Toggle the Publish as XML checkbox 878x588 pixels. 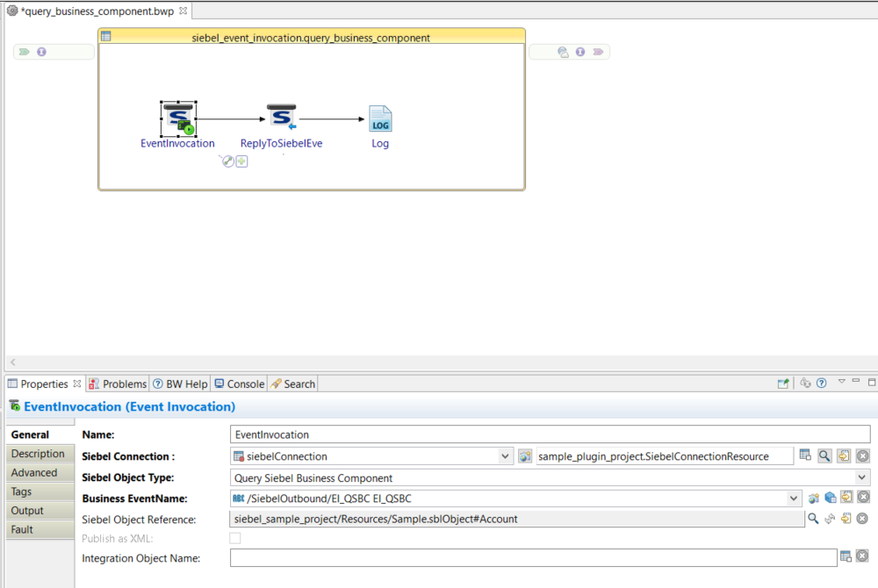[x=235, y=538]
